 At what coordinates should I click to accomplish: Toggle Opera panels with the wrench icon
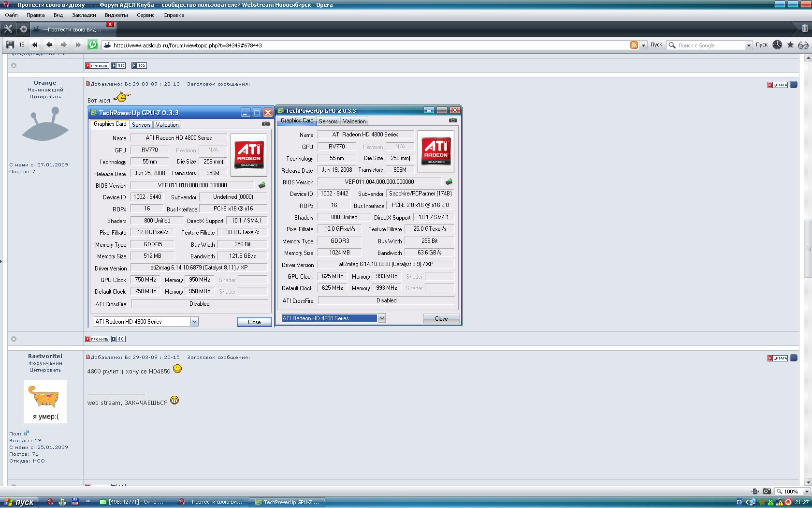click(x=8, y=29)
